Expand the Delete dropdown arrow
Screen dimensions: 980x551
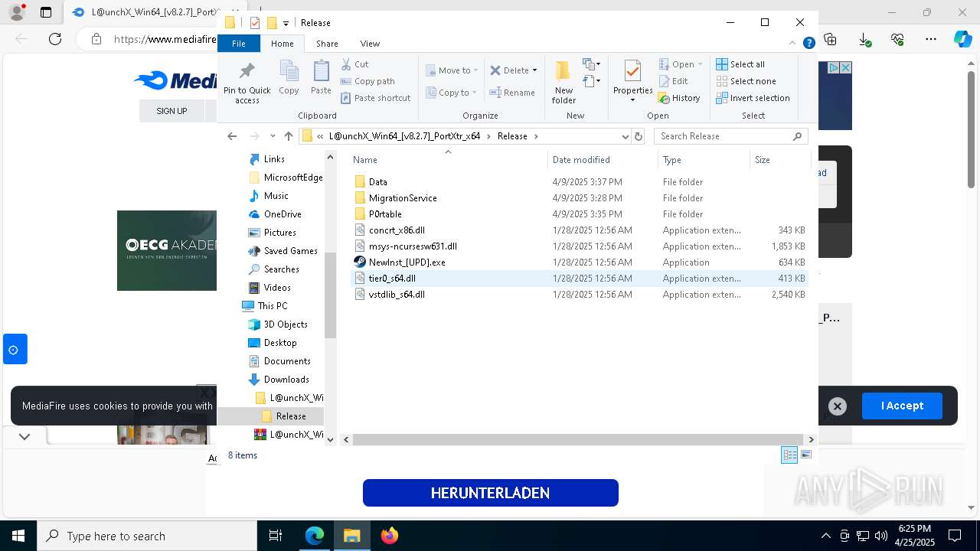tap(534, 70)
